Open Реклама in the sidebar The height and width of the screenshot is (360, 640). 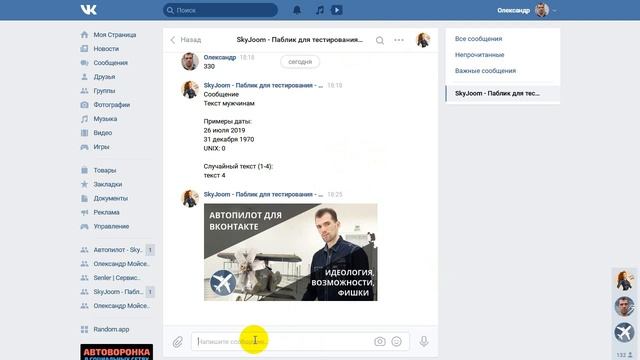106,212
